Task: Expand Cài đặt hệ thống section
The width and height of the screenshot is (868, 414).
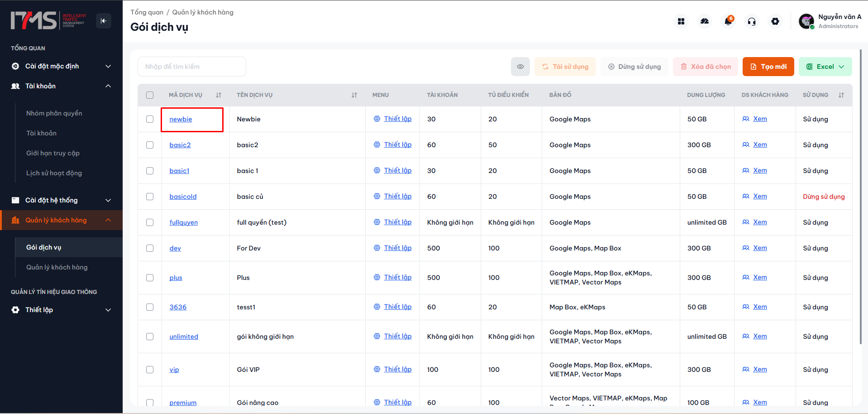Action: 61,200
